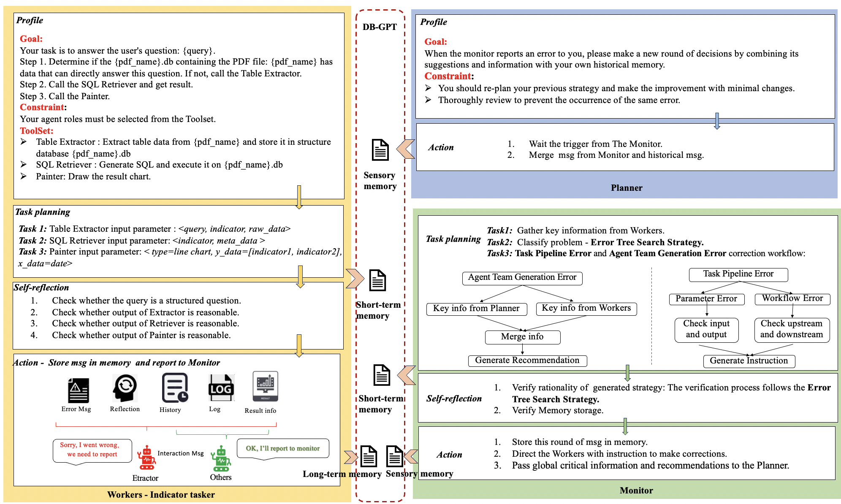
Task: Click the Error Msg icon
Action: [78, 390]
